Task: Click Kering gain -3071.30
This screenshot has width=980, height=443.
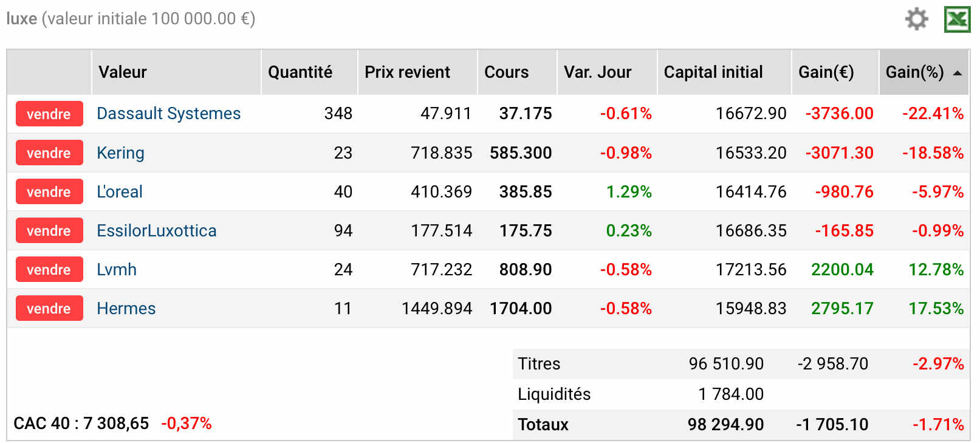Action: click(839, 153)
